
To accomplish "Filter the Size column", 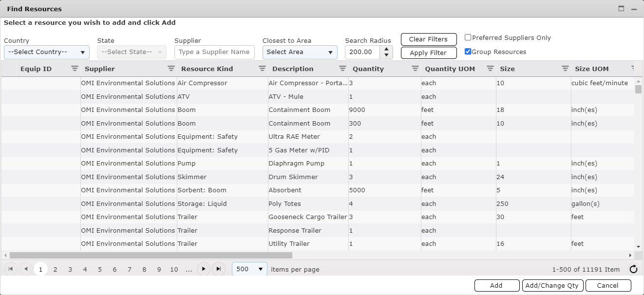I will point(565,69).
